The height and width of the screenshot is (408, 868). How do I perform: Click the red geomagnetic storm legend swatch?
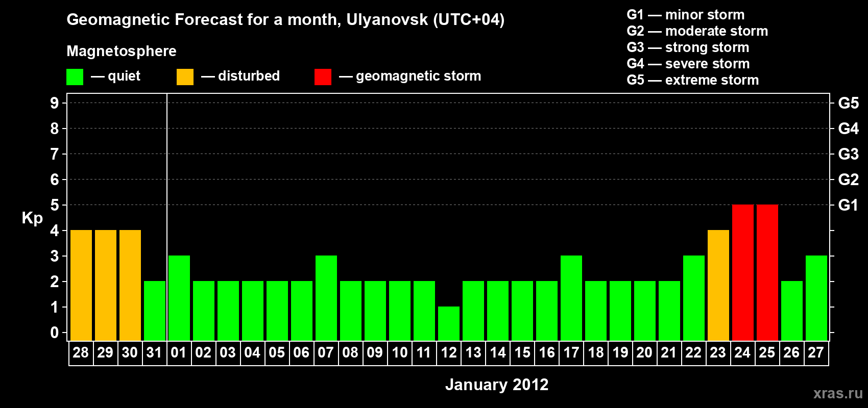(323, 77)
